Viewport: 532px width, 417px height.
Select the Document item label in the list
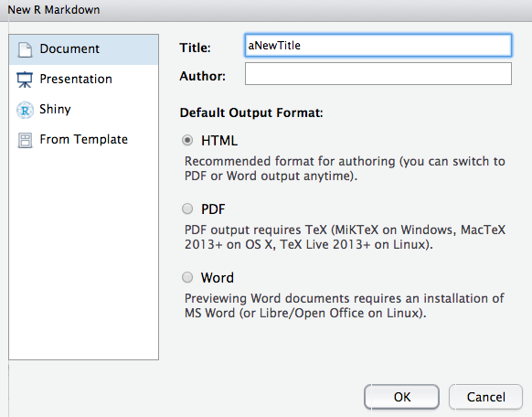tap(69, 48)
